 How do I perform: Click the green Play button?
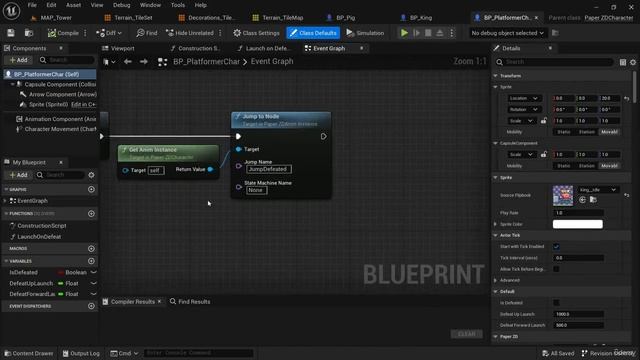point(404,33)
